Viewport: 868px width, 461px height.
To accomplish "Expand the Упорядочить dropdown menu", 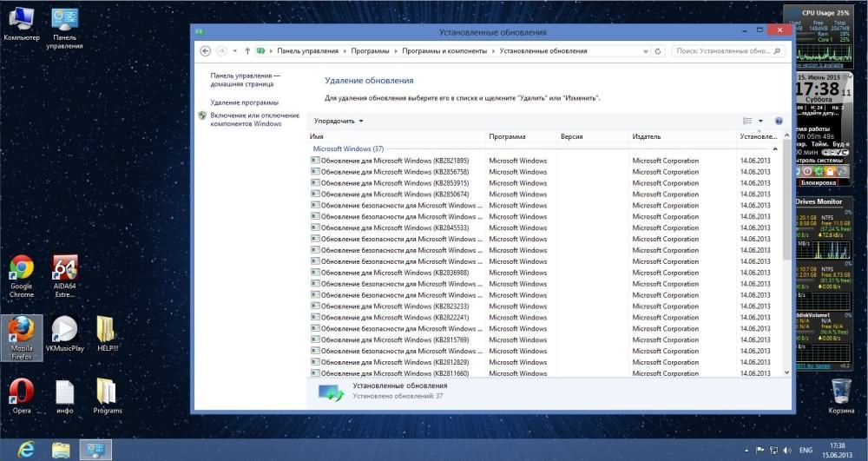I will [339, 121].
